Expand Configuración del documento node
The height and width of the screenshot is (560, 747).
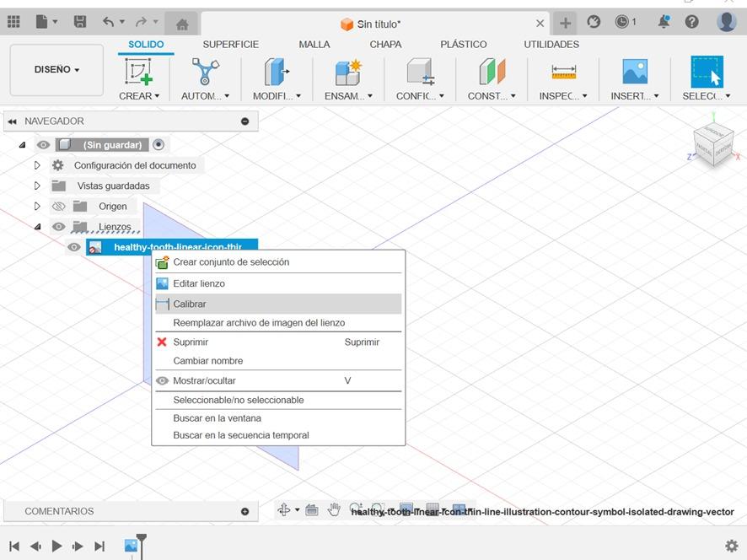37,165
